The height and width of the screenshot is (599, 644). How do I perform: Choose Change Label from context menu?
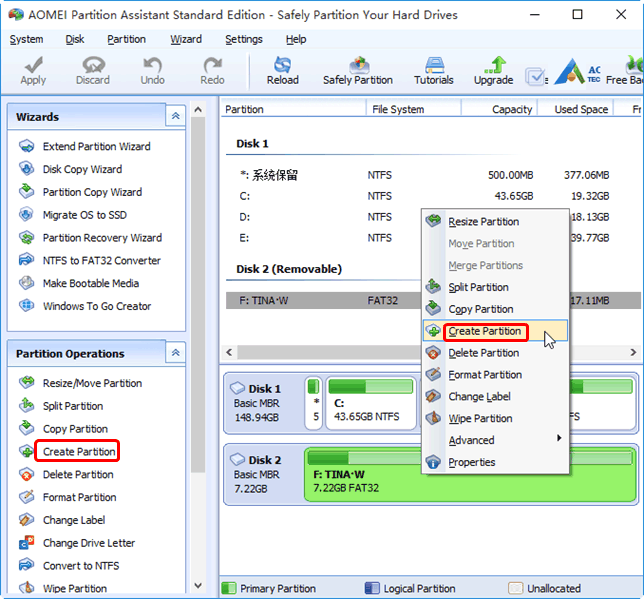pos(496,396)
